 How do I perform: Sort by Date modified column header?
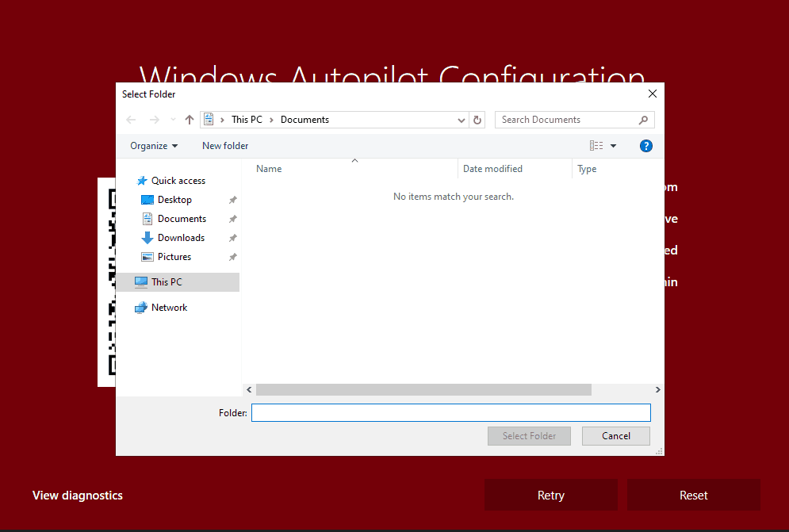(x=492, y=169)
